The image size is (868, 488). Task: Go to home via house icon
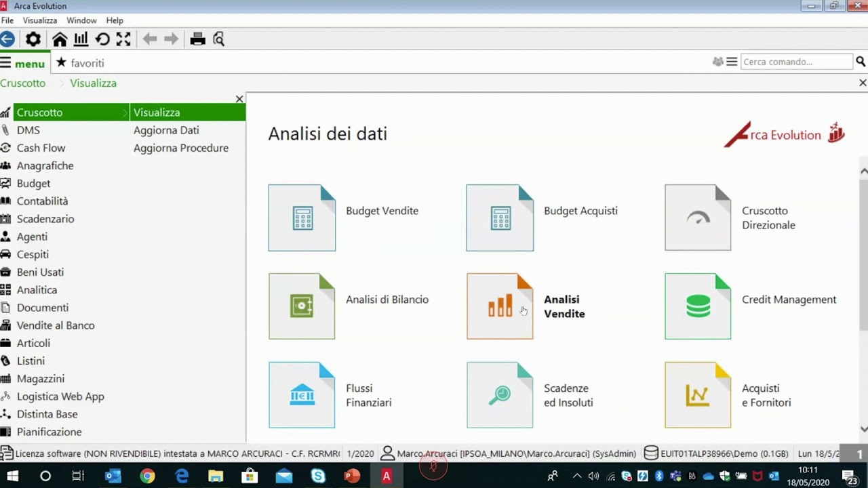pyautogui.click(x=60, y=39)
